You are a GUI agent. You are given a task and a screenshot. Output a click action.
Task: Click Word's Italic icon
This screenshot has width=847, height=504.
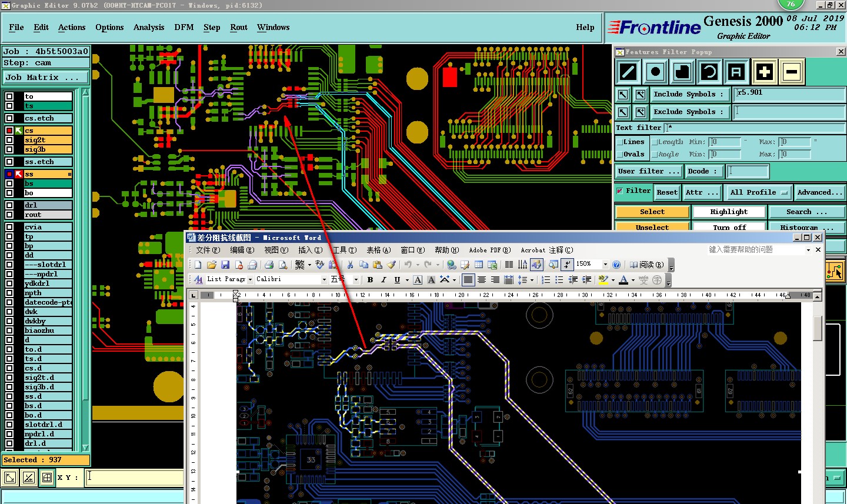coord(384,280)
